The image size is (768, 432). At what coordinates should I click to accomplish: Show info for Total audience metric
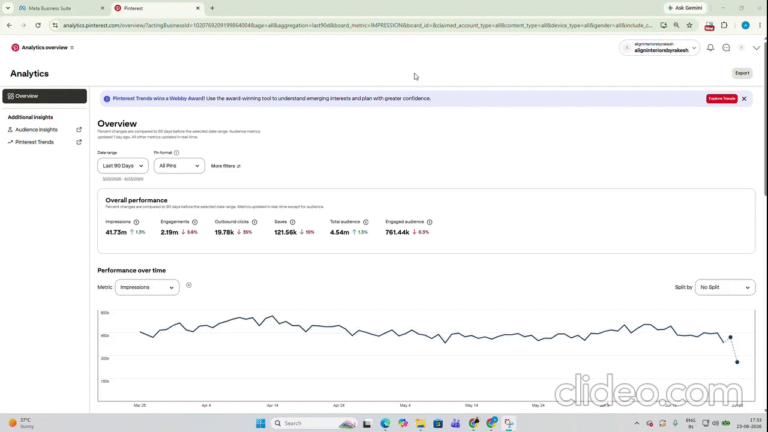pyautogui.click(x=365, y=222)
